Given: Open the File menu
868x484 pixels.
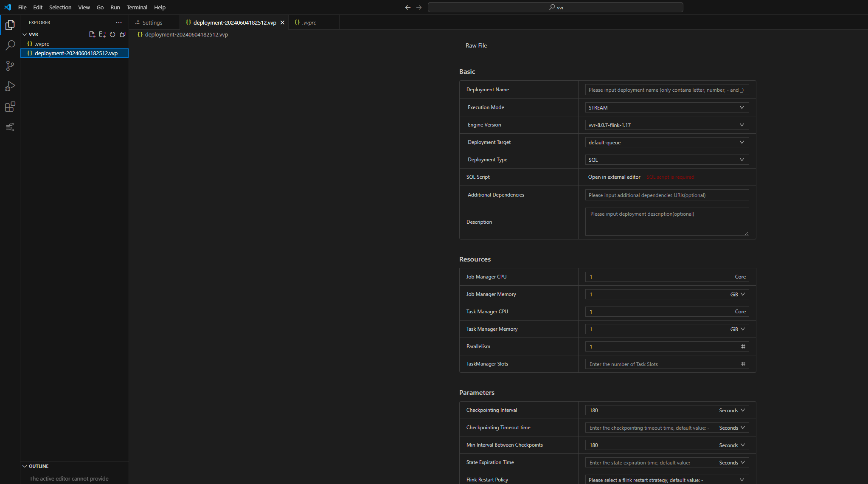Looking at the screenshot, I should pyautogui.click(x=22, y=7).
